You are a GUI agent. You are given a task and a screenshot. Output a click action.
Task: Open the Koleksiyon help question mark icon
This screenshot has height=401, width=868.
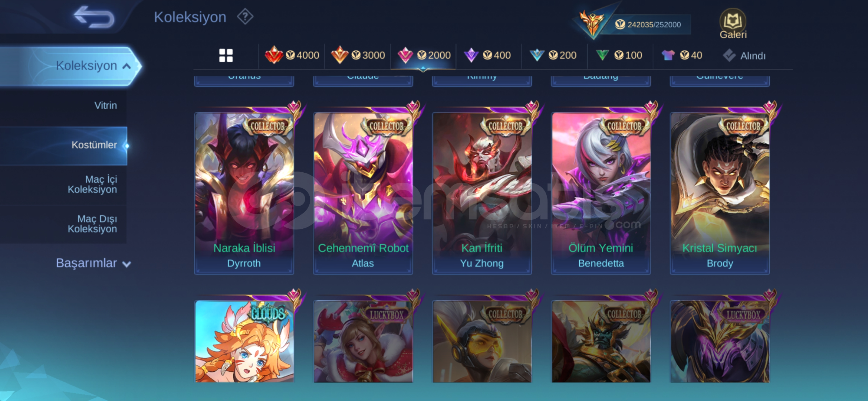click(245, 17)
